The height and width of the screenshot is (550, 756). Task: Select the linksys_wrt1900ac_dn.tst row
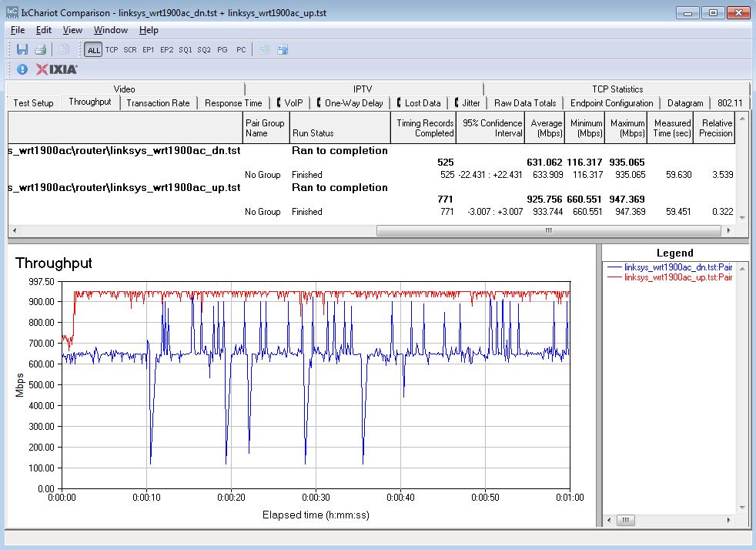tap(371, 150)
